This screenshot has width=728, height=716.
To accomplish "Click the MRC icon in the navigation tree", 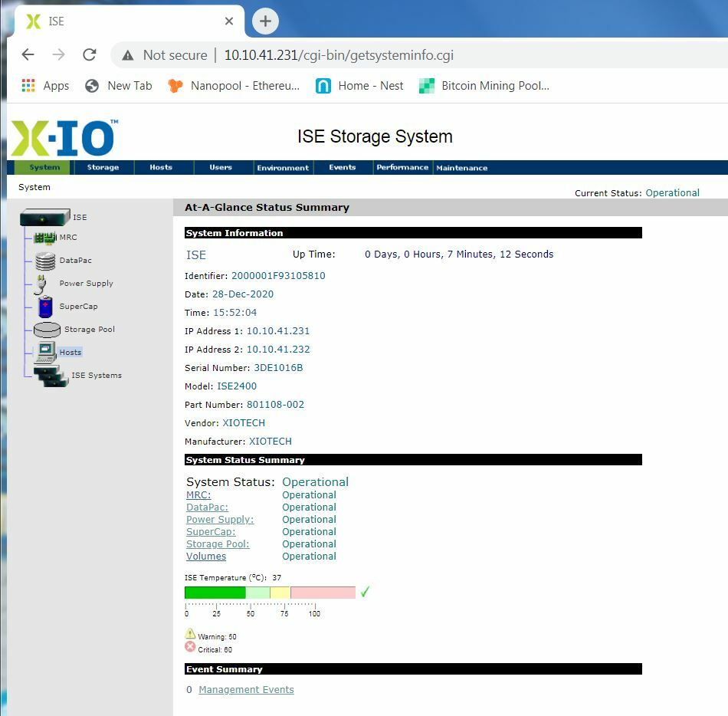I will pyautogui.click(x=46, y=238).
